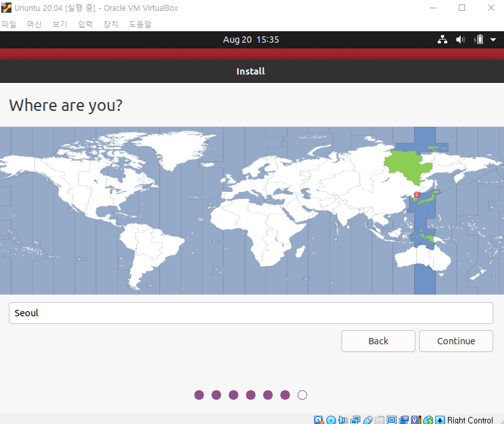Screen dimensions: 504x424
Task: Click the network icon in Ubuntu top bar
Action: 442,40
